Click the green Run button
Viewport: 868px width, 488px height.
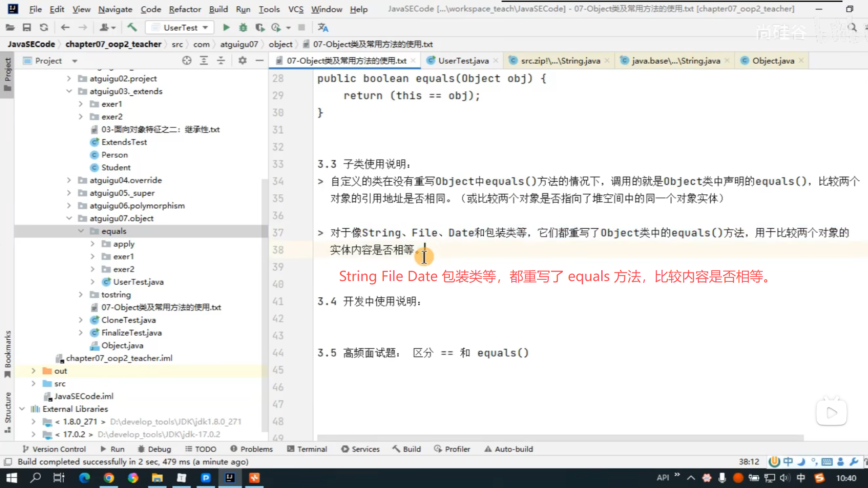pos(226,28)
